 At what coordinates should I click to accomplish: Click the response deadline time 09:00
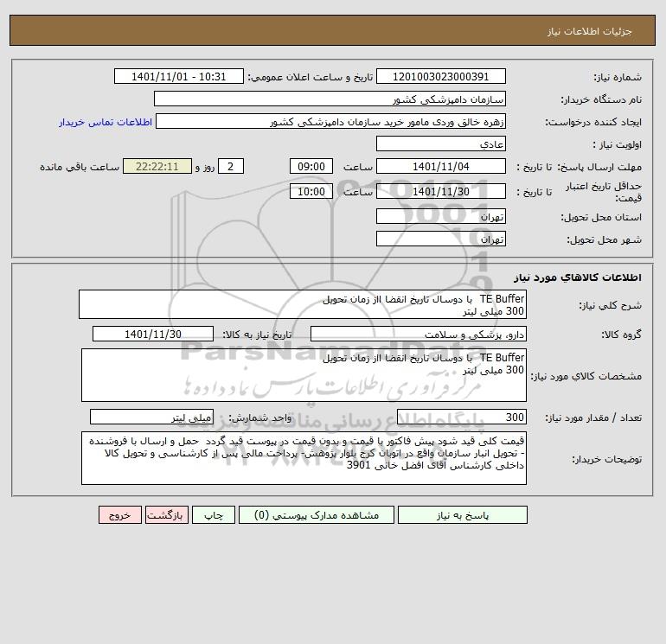[x=311, y=167]
